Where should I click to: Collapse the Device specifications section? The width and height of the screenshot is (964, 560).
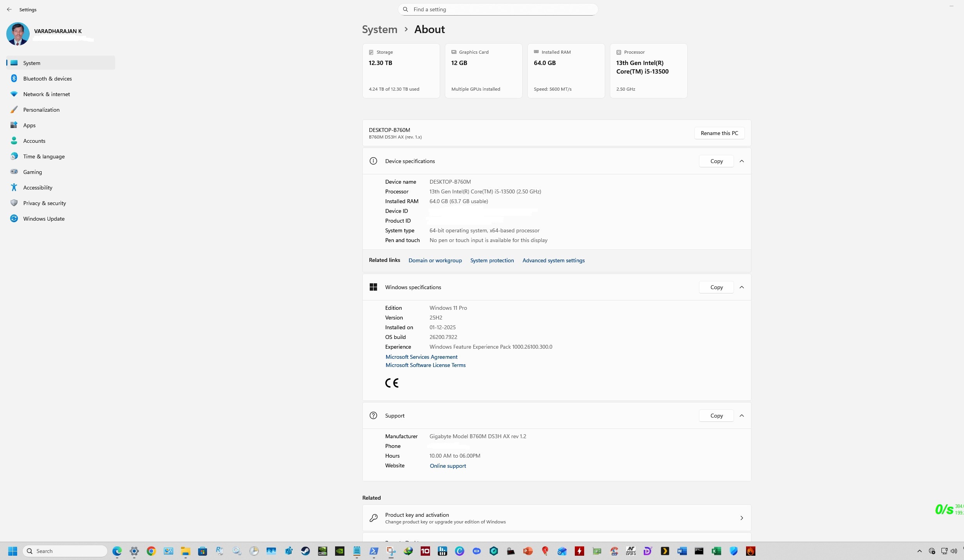point(742,161)
